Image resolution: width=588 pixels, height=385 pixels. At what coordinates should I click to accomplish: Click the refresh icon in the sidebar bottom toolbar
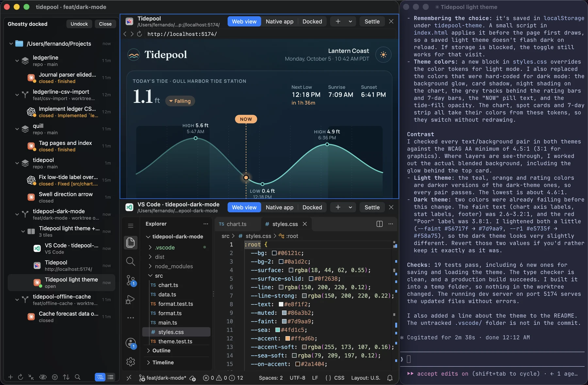click(x=20, y=377)
